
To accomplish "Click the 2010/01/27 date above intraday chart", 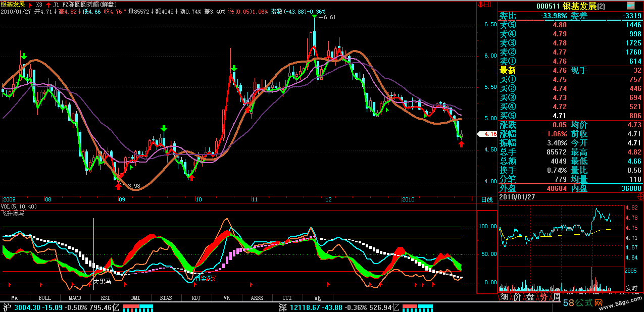I will click(517, 196).
